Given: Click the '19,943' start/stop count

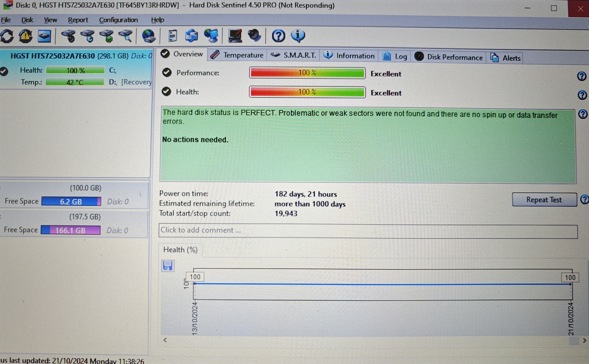Looking at the screenshot, I should (286, 213).
